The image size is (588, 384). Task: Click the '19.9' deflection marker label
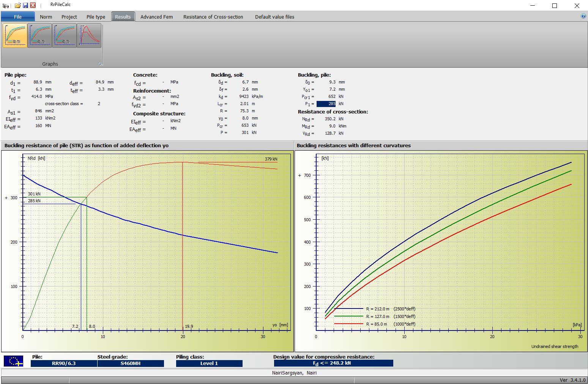point(189,326)
